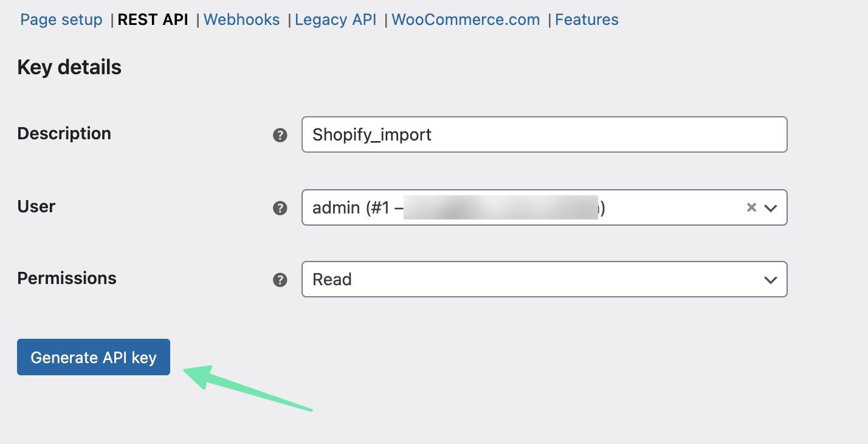The image size is (868, 444).
Task: Switch to the Webhooks tab
Action: [242, 20]
